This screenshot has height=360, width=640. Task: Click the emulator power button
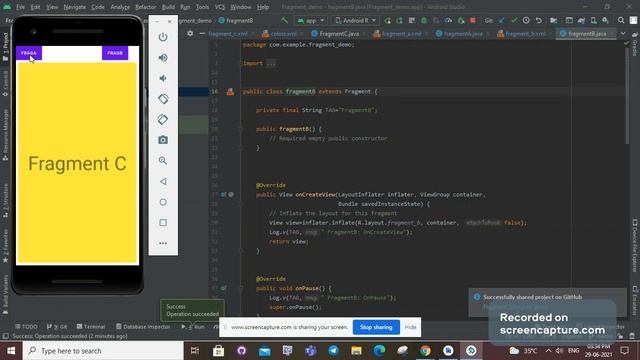(163, 37)
